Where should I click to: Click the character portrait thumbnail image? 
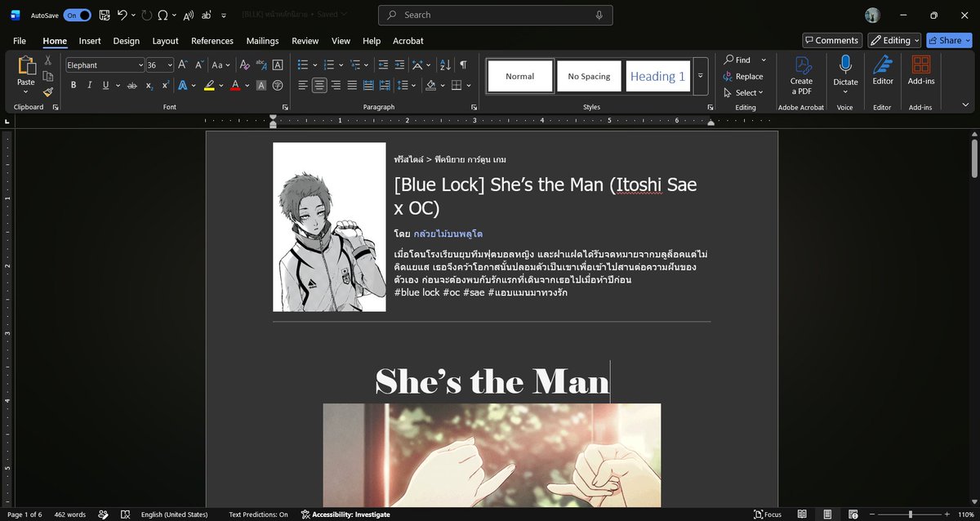coord(329,227)
